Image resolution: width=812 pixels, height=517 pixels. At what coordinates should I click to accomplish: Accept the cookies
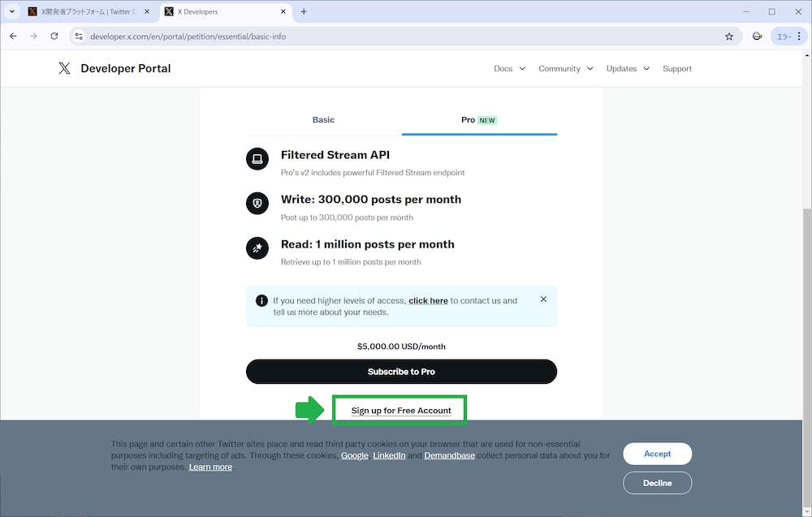coord(657,454)
